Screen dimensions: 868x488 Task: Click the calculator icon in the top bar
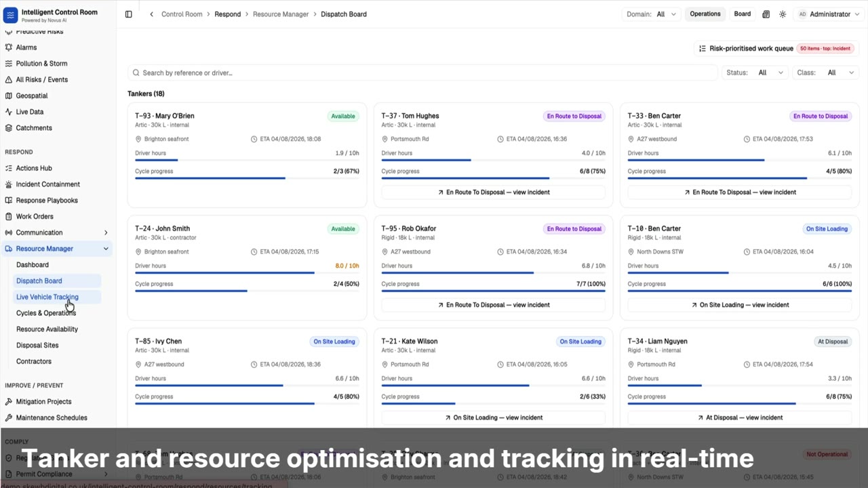click(x=766, y=14)
